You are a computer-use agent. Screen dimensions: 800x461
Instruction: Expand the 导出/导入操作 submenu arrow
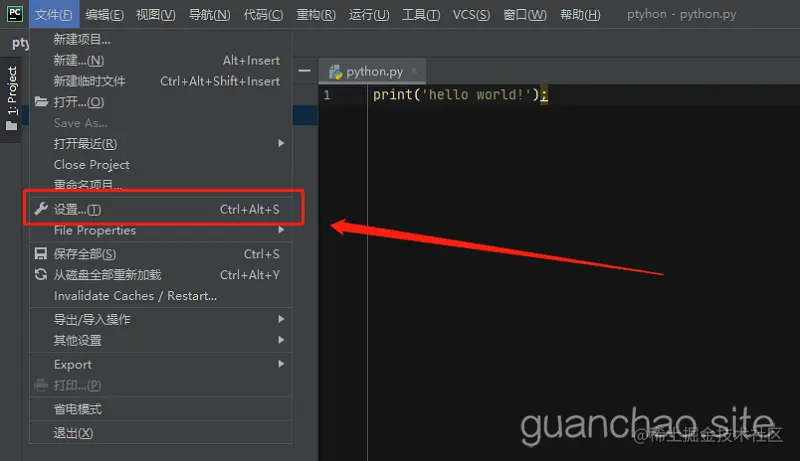coord(281,319)
